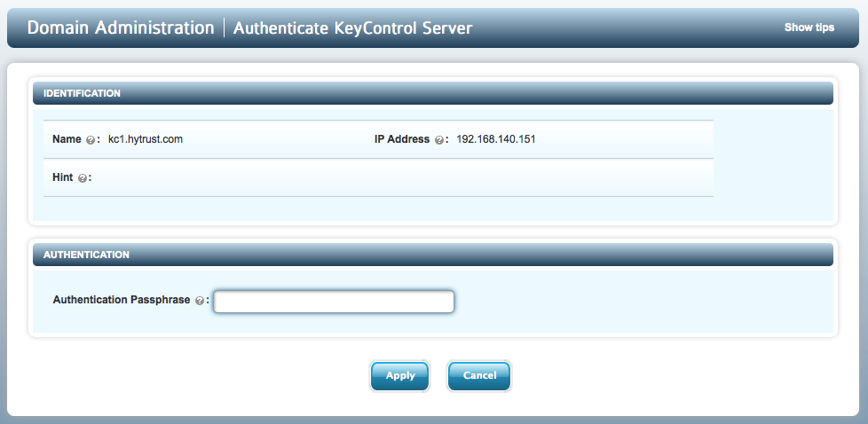Image resolution: width=868 pixels, height=424 pixels.
Task: Click the Authentication Passphrase label
Action: coord(122,300)
